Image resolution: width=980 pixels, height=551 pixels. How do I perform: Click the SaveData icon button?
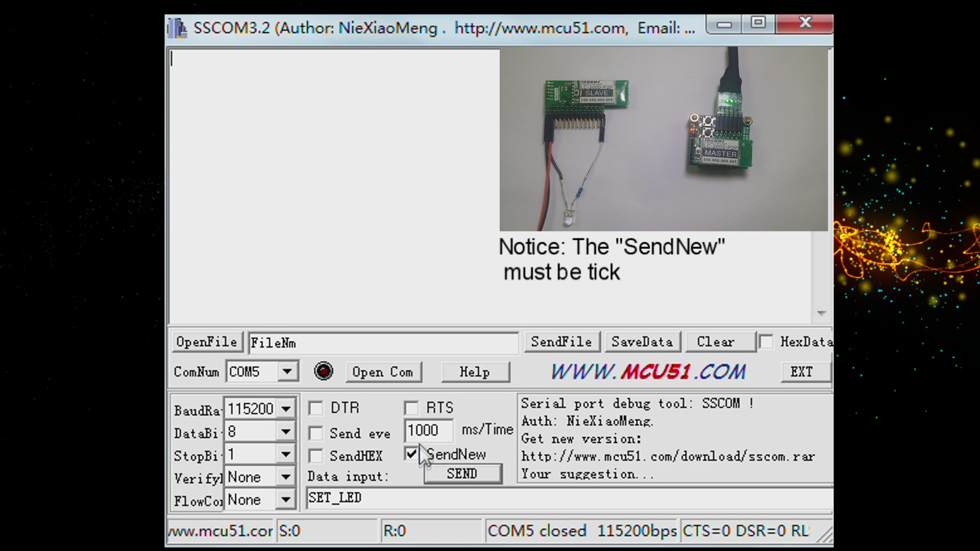642,342
